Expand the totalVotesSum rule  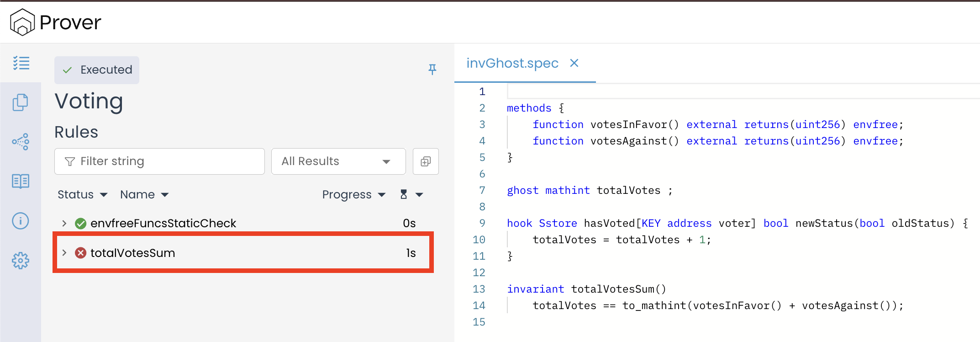click(64, 253)
